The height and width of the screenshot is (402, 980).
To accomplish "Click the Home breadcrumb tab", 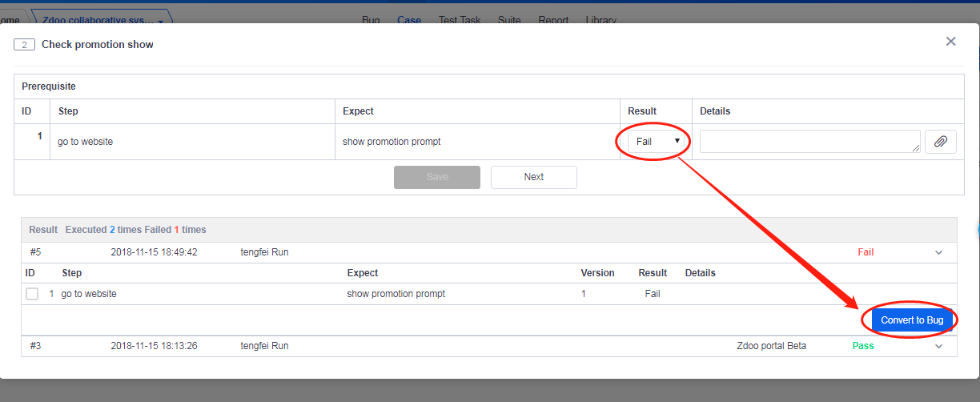I will coord(11,20).
